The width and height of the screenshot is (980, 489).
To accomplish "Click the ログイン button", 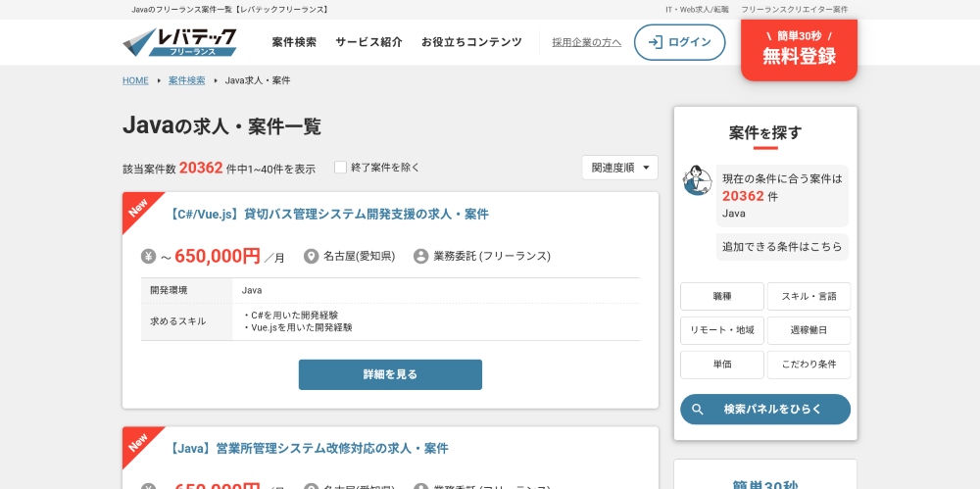I will tap(679, 42).
